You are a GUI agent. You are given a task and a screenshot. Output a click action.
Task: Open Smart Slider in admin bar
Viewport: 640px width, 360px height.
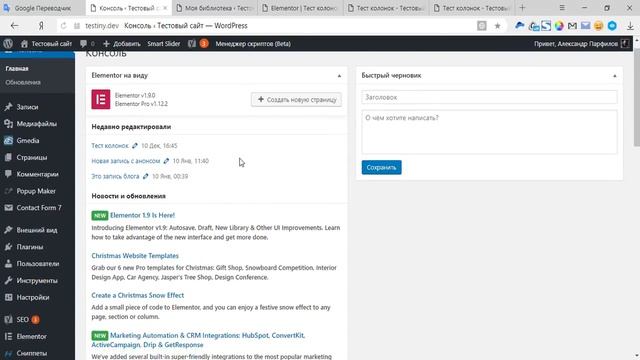[164, 44]
